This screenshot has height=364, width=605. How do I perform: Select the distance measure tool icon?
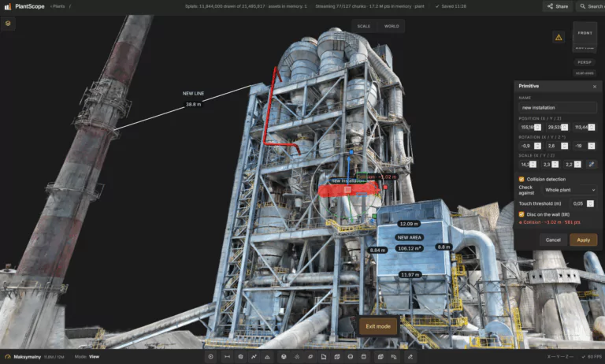click(227, 357)
